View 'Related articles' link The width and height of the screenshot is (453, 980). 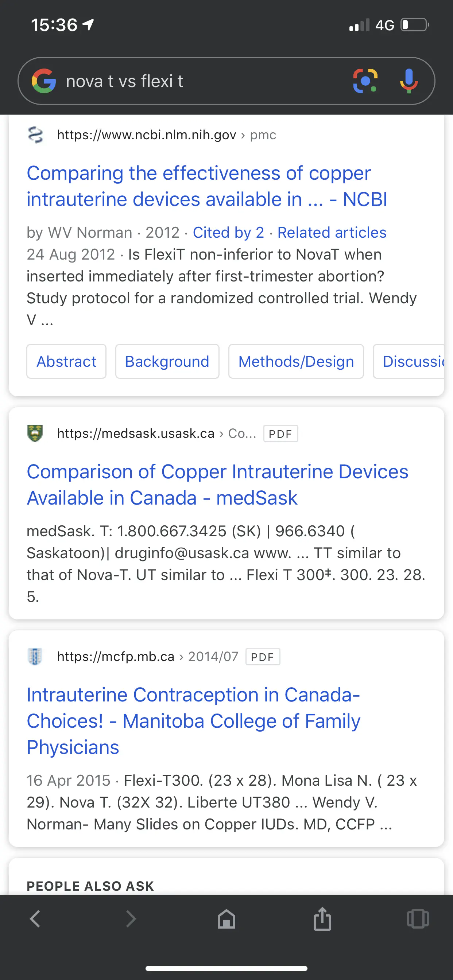click(332, 233)
